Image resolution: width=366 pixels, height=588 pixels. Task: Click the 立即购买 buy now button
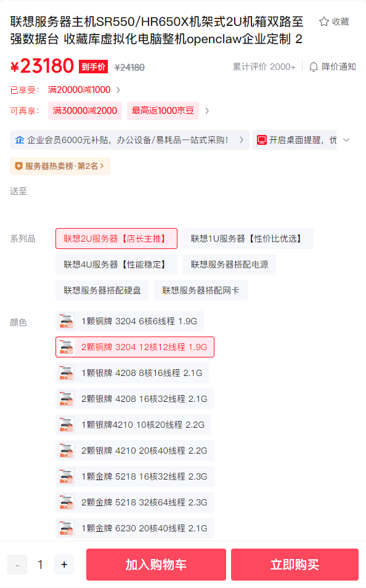pyautogui.click(x=295, y=565)
